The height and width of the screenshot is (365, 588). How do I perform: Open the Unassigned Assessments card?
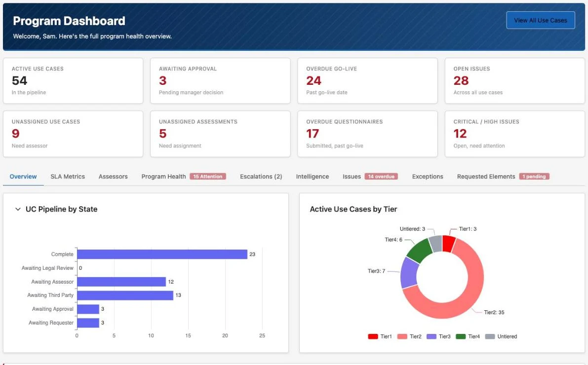click(220, 134)
